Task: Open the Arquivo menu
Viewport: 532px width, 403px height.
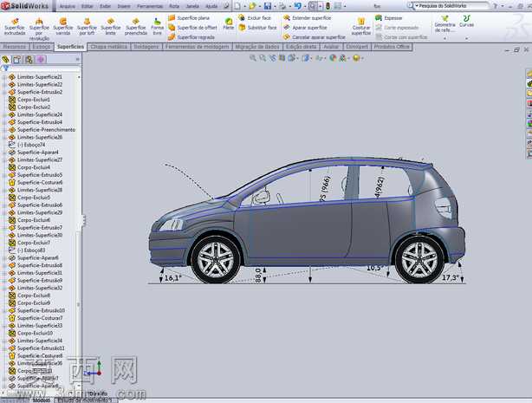Action: (68, 6)
